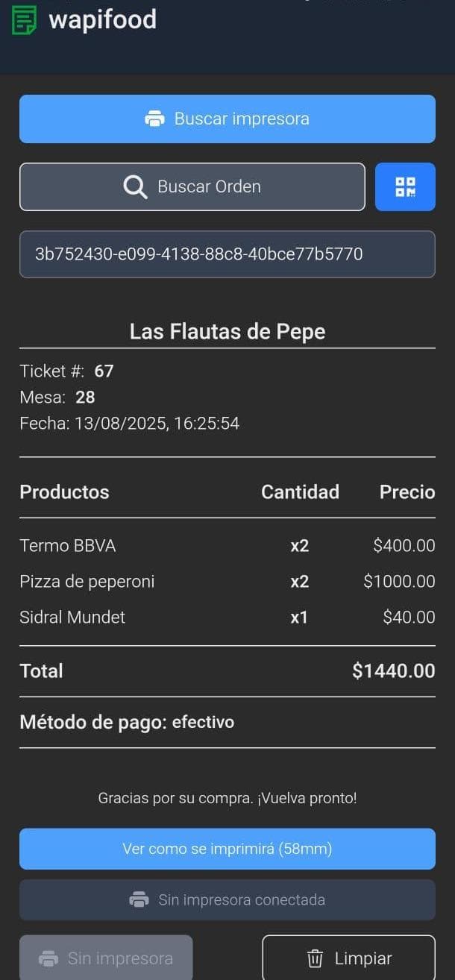Select the Total amount row
Screen dimensions: 455x980
pyautogui.click(x=228, y=670)
